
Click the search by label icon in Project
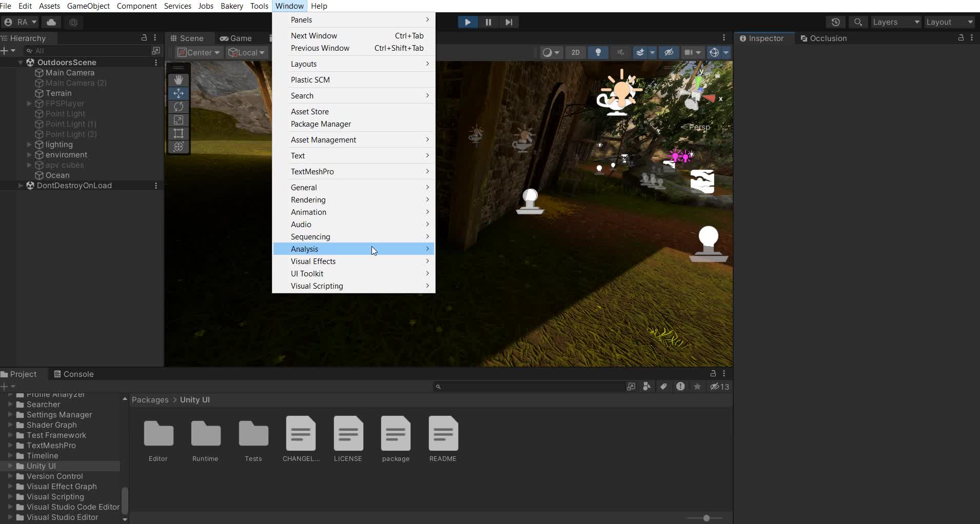662,387
